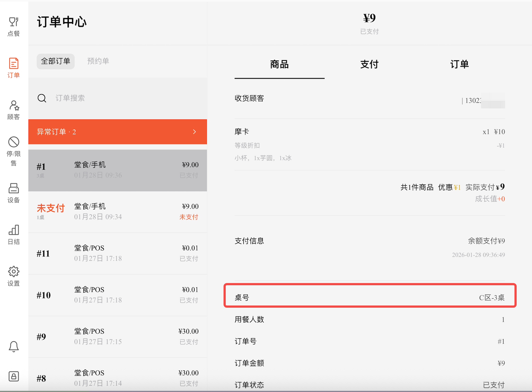The image size is (532, 392).
Task: Switch to the 支付 detail tab
Action: pos(369,65)
